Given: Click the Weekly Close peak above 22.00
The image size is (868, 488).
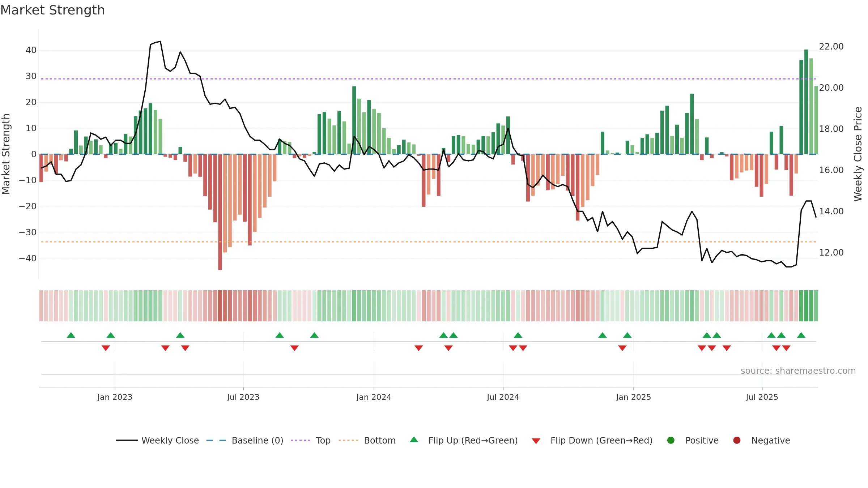Looking at the screenshot, I should 160,42.
